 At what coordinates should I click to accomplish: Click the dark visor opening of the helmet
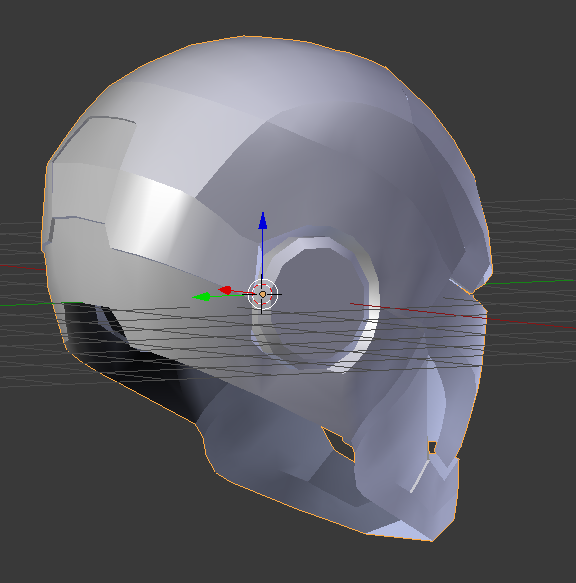[130, 363]
